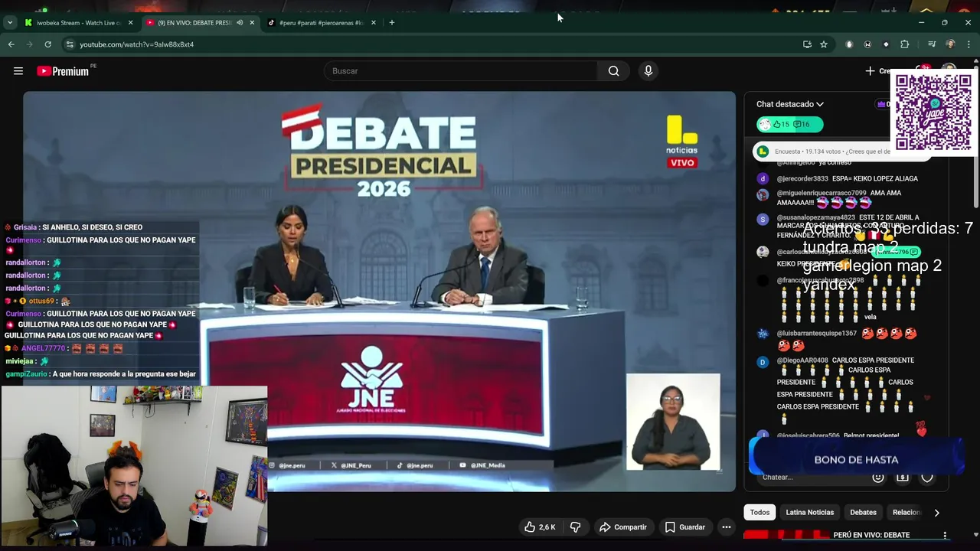Click the Compartir button
Image resolution: width=980 pixels, height=551 pixels.
point(622,527)
